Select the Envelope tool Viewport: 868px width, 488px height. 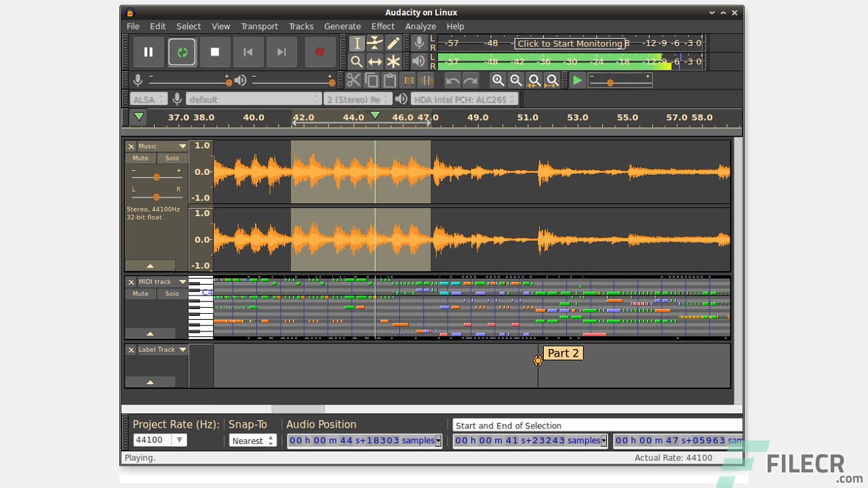click(x=374, y=43)
